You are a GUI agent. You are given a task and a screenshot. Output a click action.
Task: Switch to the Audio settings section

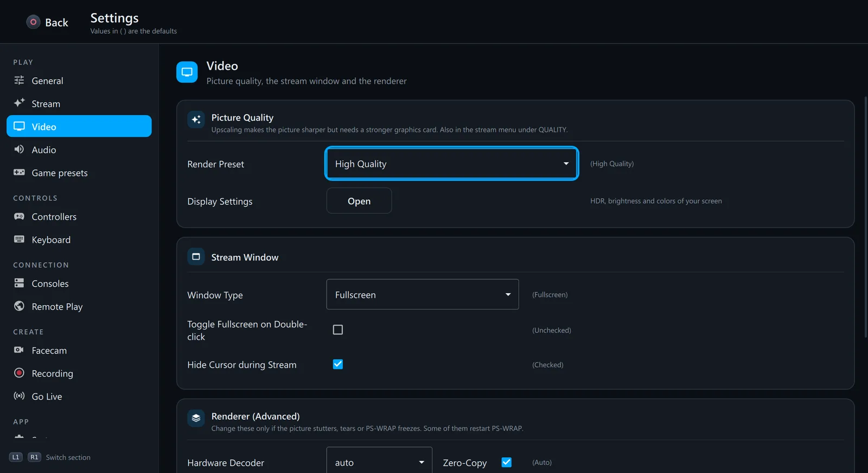point(79,149)
